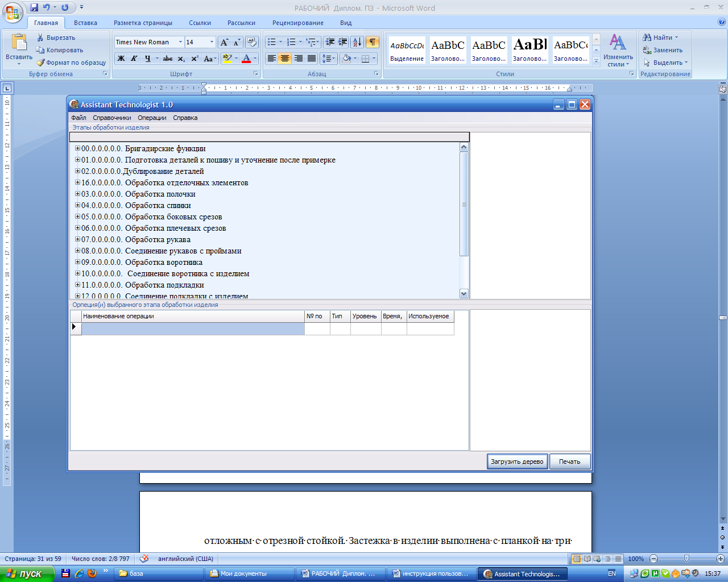Open the Файл menu in Assistant Technologist

[78, 118]
